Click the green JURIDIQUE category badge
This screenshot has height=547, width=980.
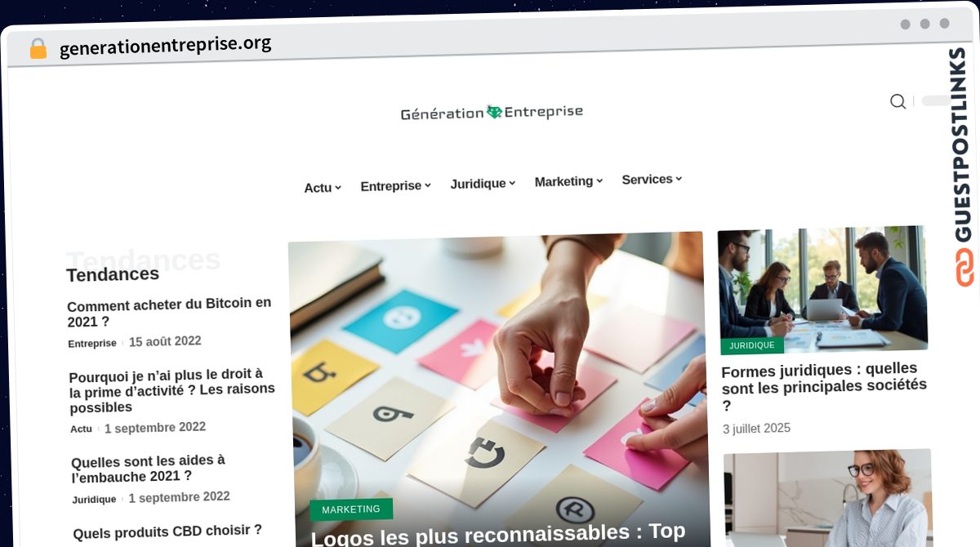coord(752,345)
